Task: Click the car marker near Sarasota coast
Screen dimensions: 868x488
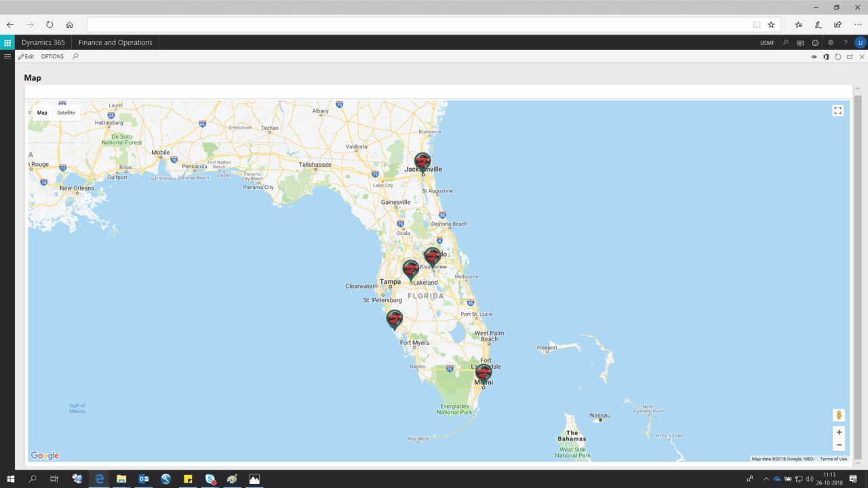Action: coord(394,320)
